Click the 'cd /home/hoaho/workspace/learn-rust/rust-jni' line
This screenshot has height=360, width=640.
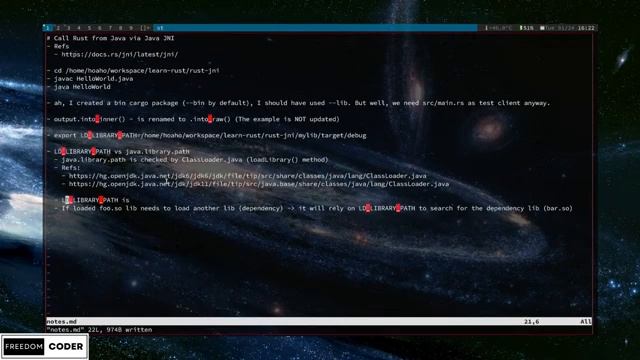coord(133,70)
